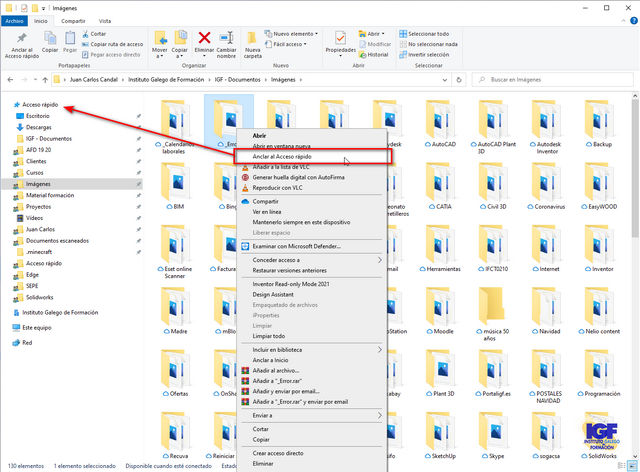Click Anclar al Acceso rápido ribbon icon
Viewport: 640px width, 472px height.
coord(19,40)
